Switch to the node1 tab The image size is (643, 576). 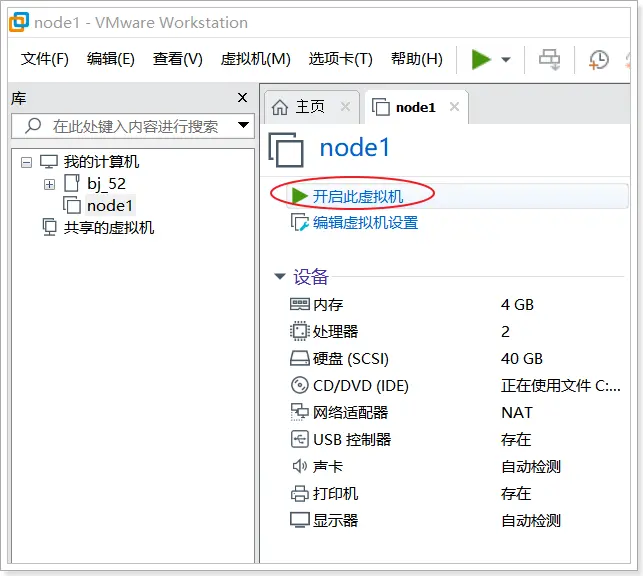(415, 107)
